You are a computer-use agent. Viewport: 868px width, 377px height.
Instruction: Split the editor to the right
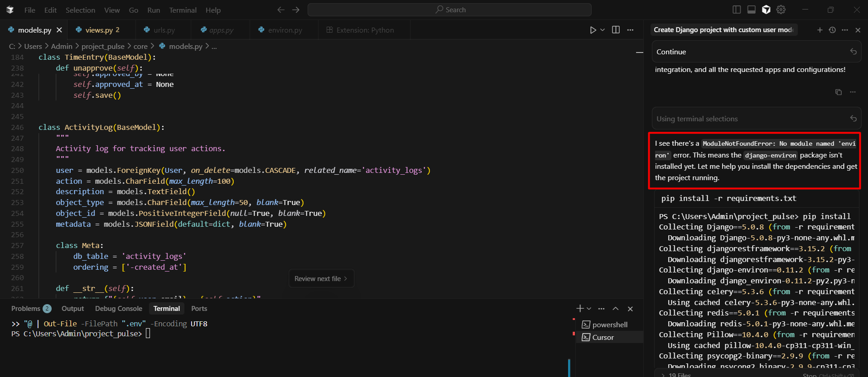coord(616,30)
